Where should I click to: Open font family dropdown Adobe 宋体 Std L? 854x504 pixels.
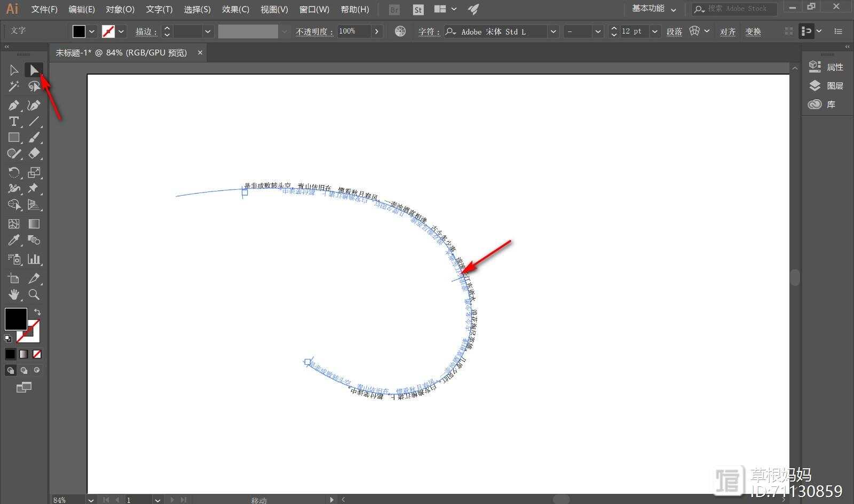point(553,31)
